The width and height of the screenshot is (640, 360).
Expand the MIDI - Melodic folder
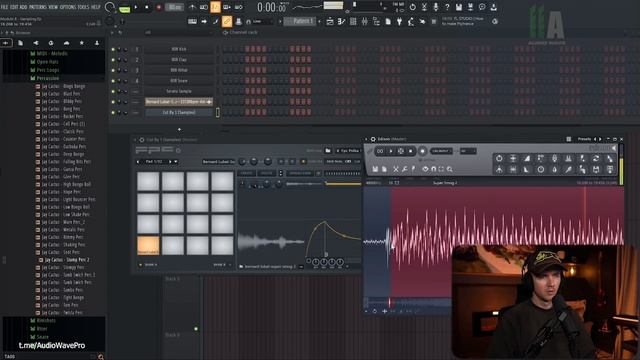coord(52,53)
